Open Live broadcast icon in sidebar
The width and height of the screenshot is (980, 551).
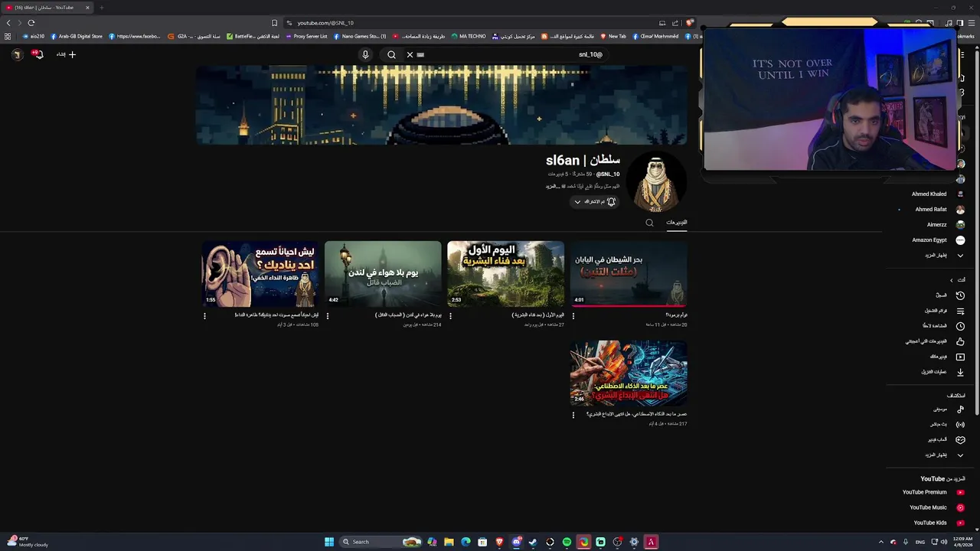(x=960, y=424)
